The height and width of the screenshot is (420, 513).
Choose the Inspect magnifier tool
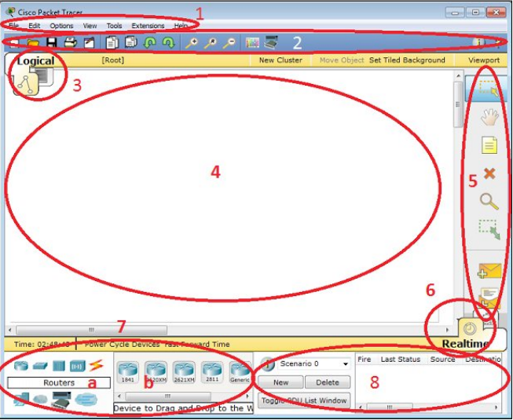click(489, 201)
